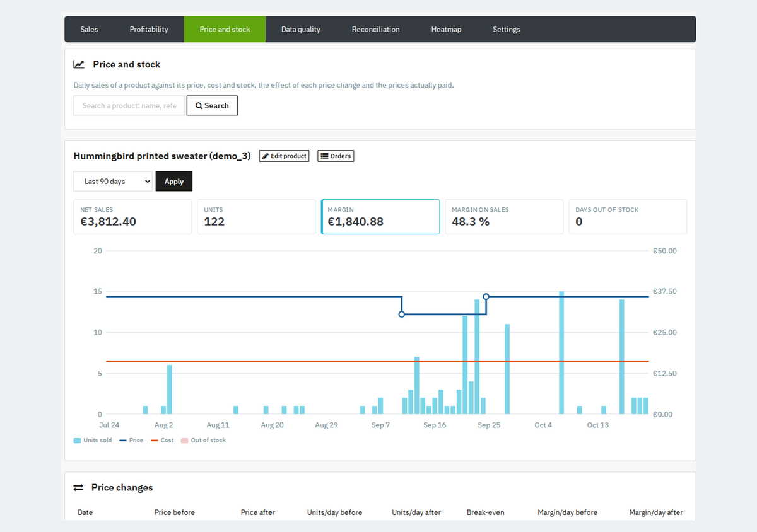Image resolution: width=757 pixels, height=532 pixels.
Task: Select the Units metric card
Action: 256,217
